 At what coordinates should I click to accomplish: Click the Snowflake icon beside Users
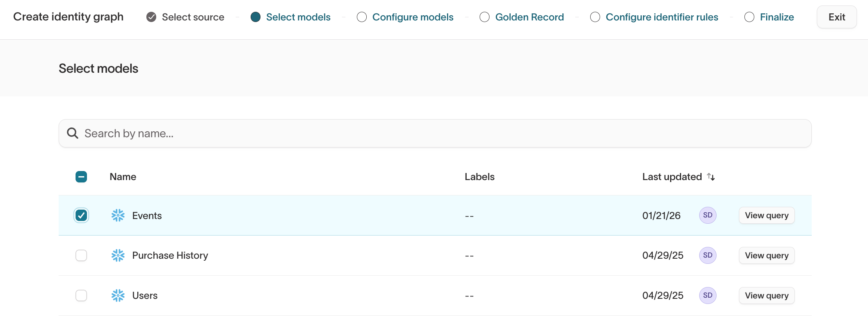[x=118, y=296]
